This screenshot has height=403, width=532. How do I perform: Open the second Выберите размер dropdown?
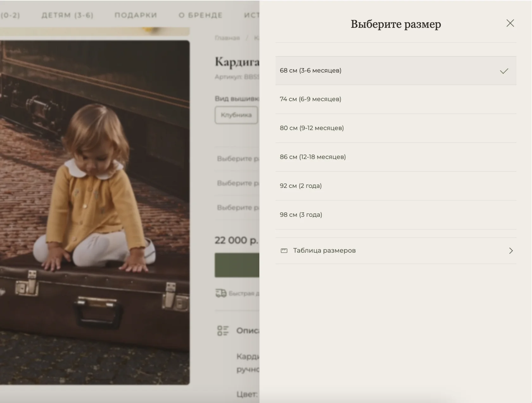point(237,183)
